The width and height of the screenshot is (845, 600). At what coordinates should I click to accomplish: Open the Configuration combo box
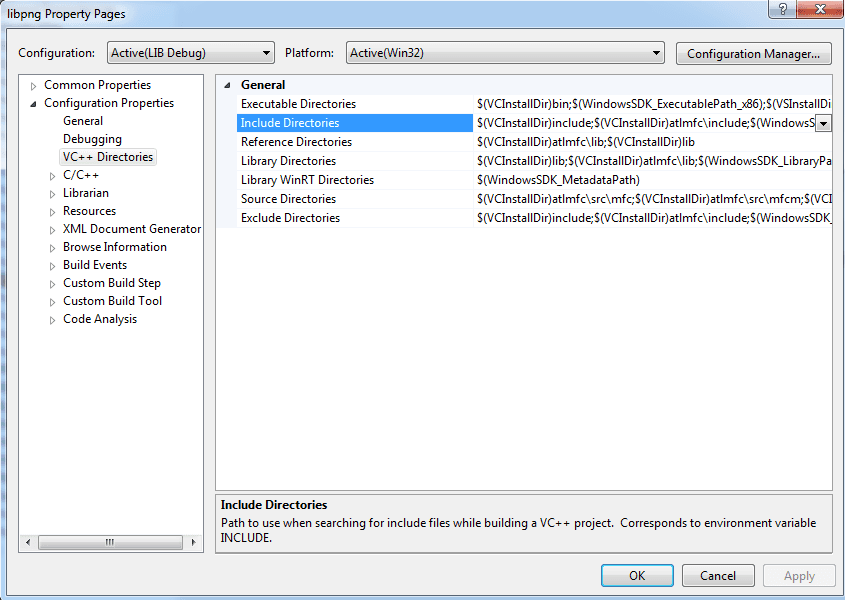click(191, 53)
